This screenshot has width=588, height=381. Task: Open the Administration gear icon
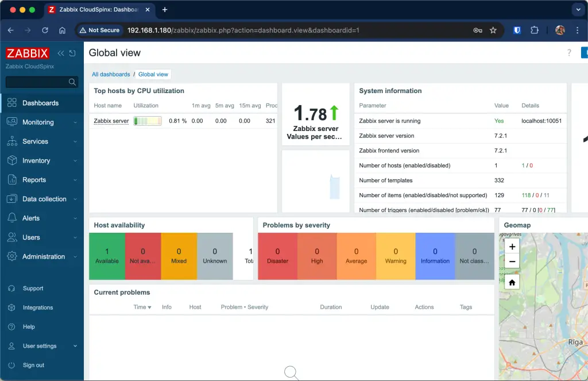[12, 257]
